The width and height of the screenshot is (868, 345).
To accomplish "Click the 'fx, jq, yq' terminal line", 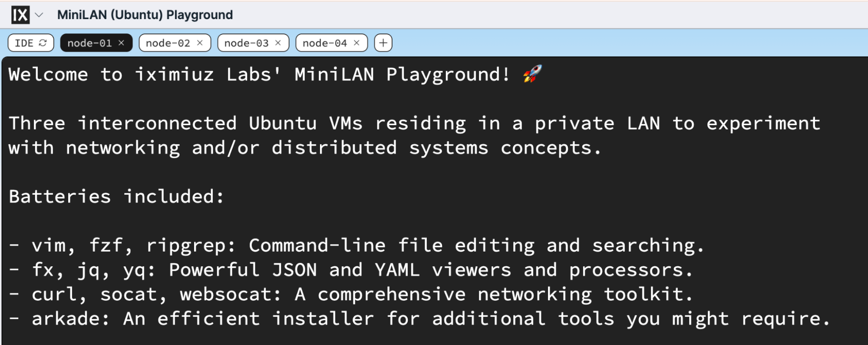I will pos(351,270).
